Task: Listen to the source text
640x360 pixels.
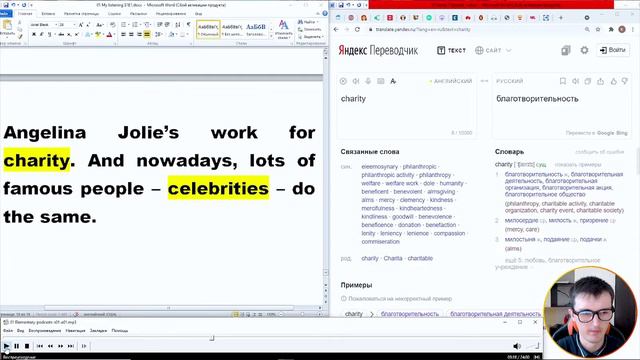Action: [x=356, y=81]
